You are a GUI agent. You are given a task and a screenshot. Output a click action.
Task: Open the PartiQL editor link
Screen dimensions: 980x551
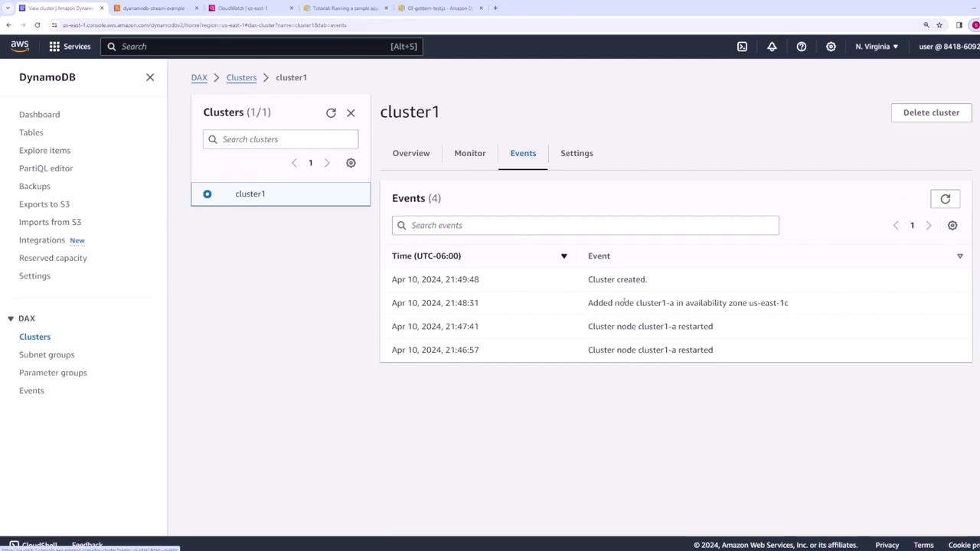point(46,168)
